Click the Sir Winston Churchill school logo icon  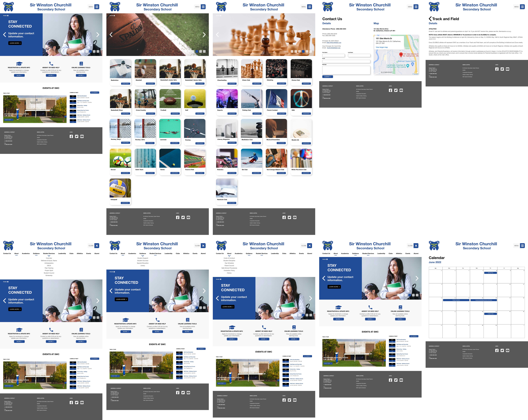pos(9,6)
